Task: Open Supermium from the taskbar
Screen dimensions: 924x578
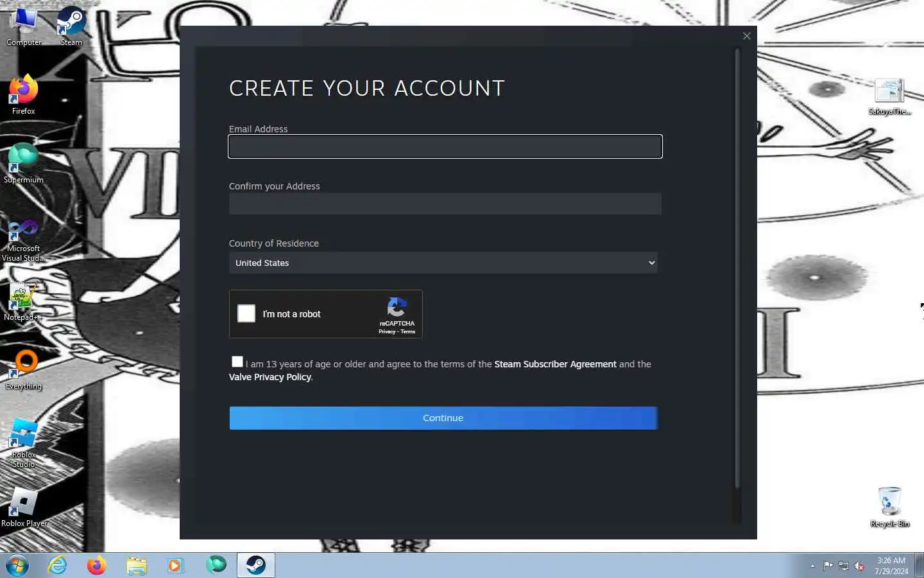Action: 216,565
